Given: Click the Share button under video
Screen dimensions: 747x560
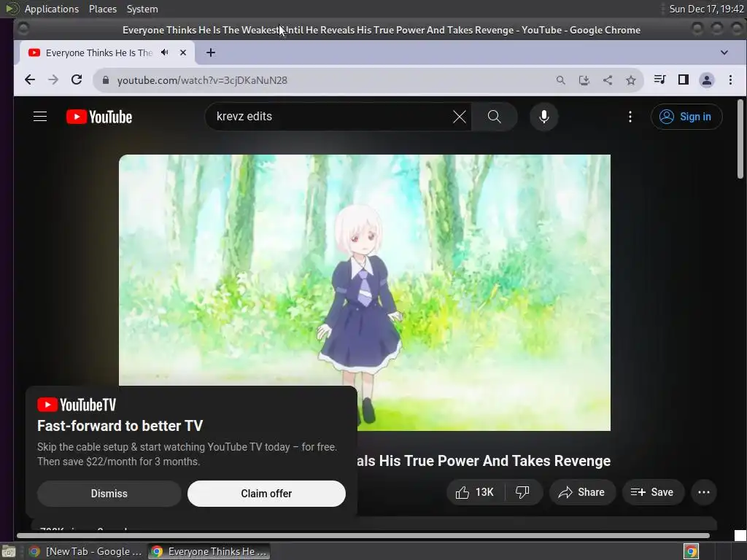Looking at the screenshot, I should point(582,492).
